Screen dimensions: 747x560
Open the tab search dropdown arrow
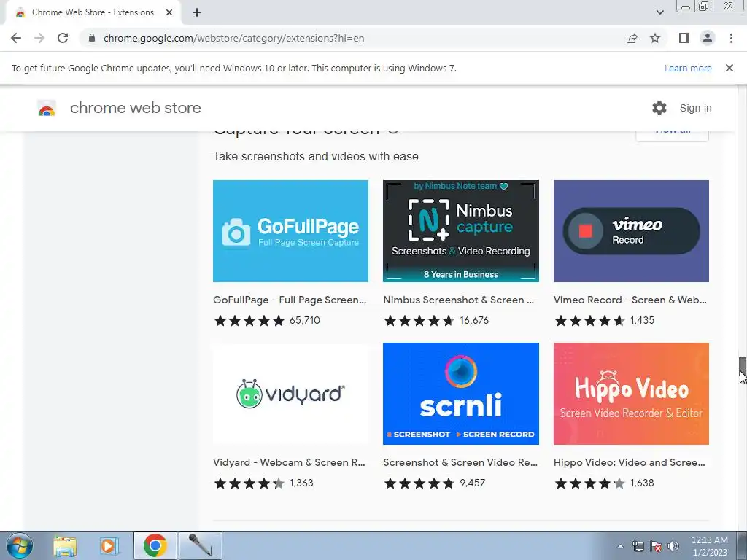click(659, 12)
